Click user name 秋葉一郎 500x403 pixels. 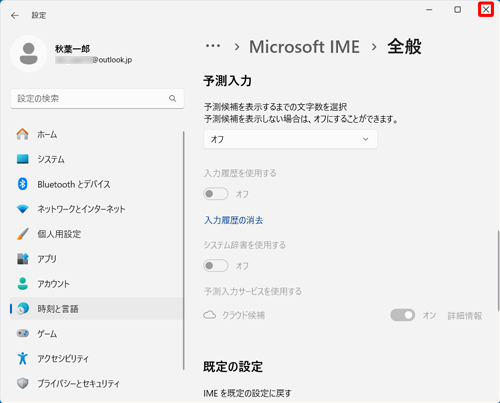tap(72, 49)
